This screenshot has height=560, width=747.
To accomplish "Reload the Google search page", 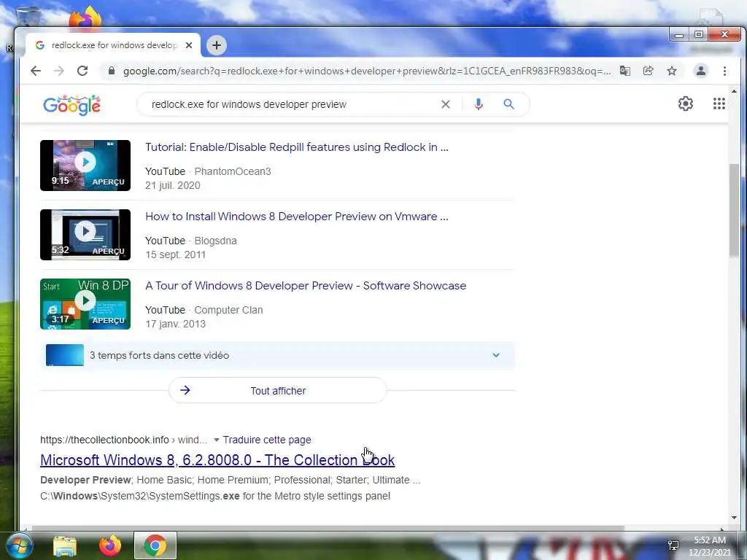I will click(82, 71).
